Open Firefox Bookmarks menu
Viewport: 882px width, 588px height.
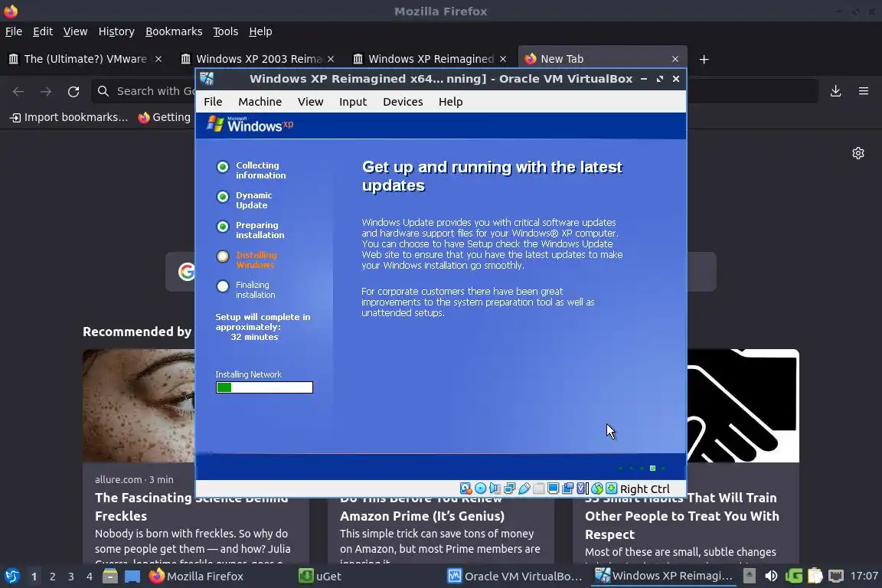174,31
